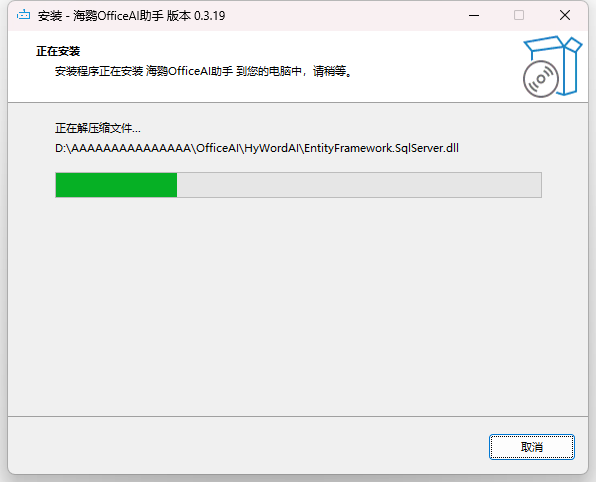
Task: Click the 安装 - 海鹦OfficeAI助手 window title
Action: coord(101,16)
